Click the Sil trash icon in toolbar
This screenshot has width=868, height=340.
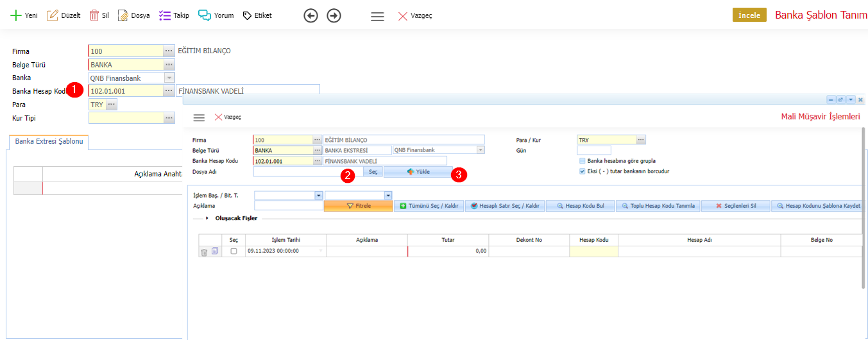coord(94,15)
